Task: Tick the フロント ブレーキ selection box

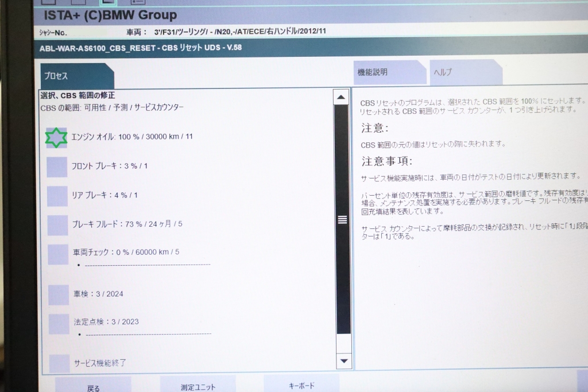Action: click(x=57, y=167)
